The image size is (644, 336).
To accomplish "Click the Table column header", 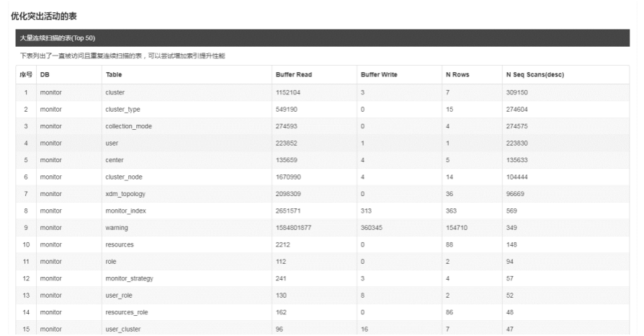I will 114,74.
